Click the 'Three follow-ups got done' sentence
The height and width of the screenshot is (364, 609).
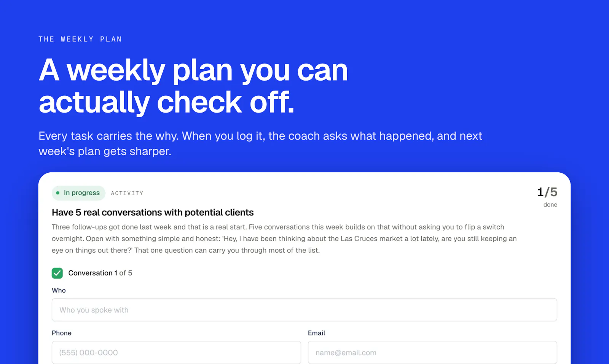(x=149, y=227)
